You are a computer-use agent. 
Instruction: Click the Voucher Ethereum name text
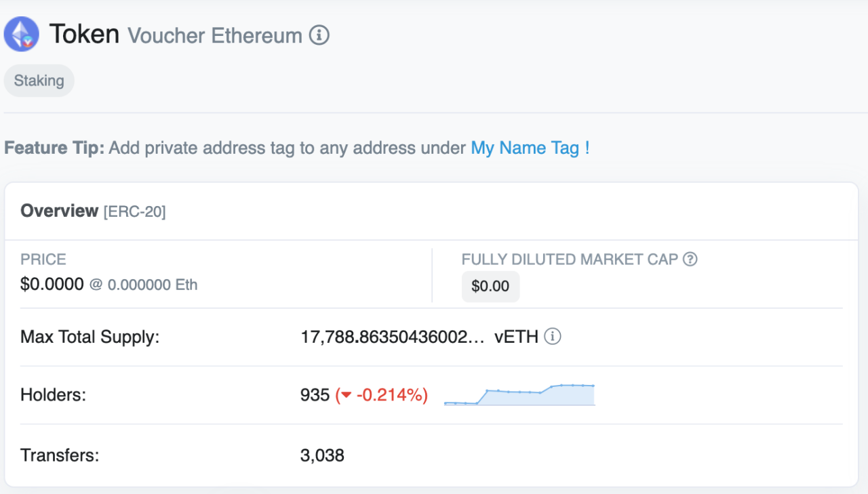[x=215, y=35]
